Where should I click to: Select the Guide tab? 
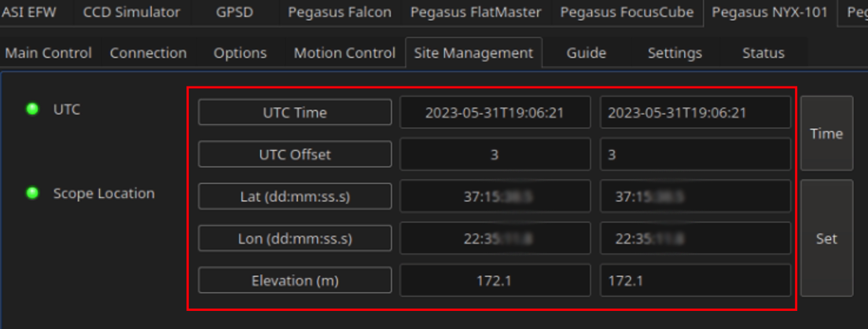[587, 53]
